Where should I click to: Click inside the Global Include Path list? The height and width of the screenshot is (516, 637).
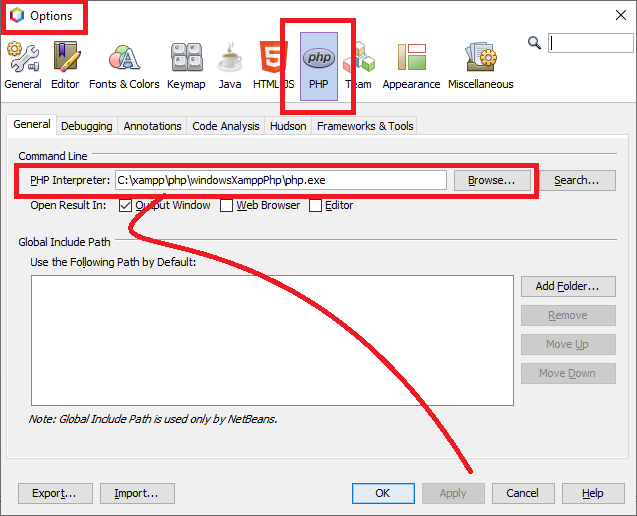pos(272,340)
